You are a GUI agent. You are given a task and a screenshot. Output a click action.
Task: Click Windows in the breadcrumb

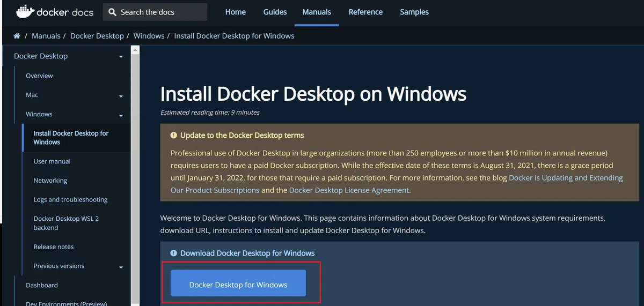(149, 36)
